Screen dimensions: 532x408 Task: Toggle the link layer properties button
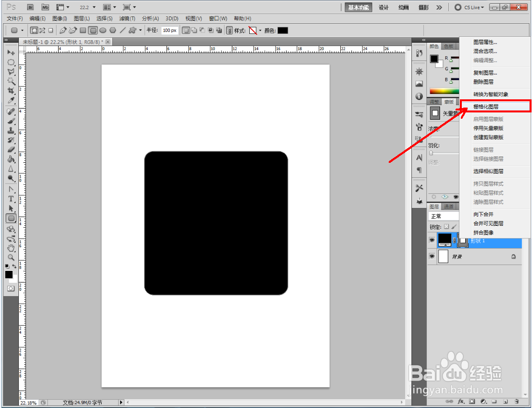pyautogui.click(x=229, y=31)
